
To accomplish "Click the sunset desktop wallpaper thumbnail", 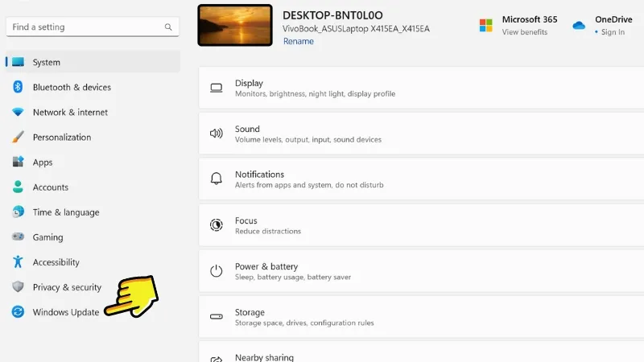I will tap(235, 26).
